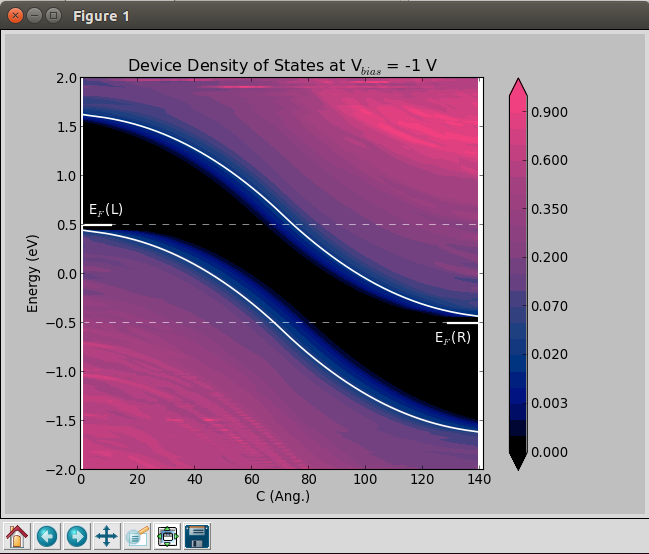Click the E_F(L) label in the plot

pyautogui.click(x=106, y=210)
